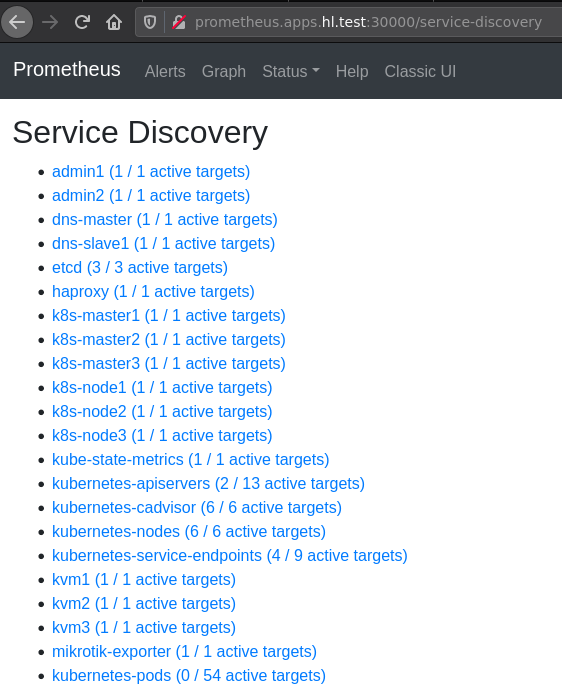Open the Help navbar link
The image size is (562, 698).
pos(352,71)
